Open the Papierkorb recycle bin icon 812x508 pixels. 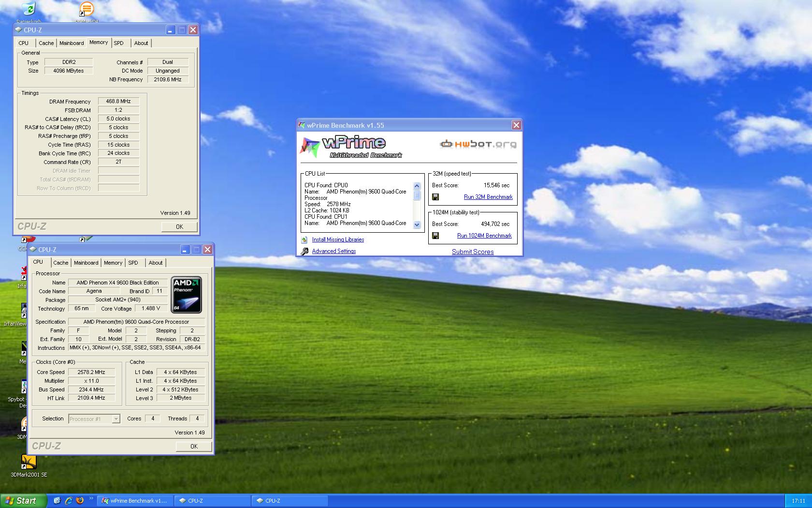(x=29, y=10)
